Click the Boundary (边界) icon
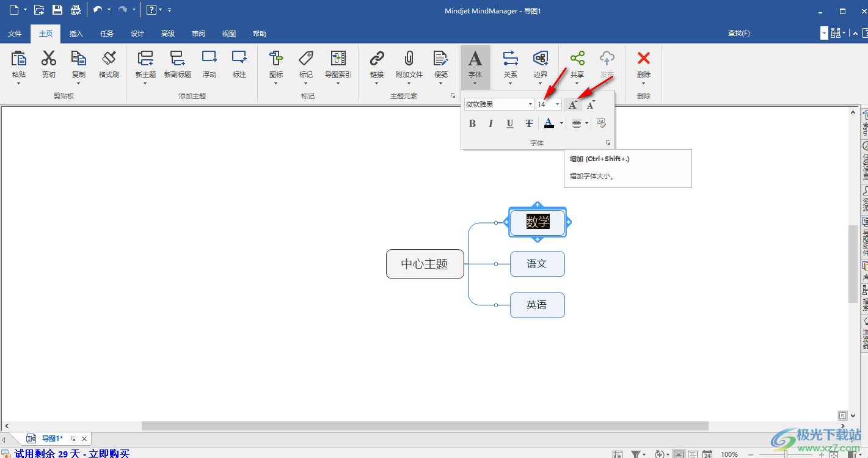 [541, 58]
